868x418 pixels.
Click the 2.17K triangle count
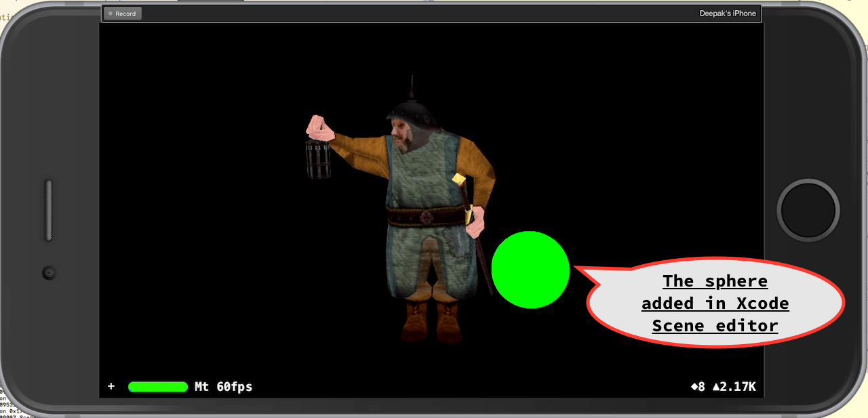tap(734, 387)
